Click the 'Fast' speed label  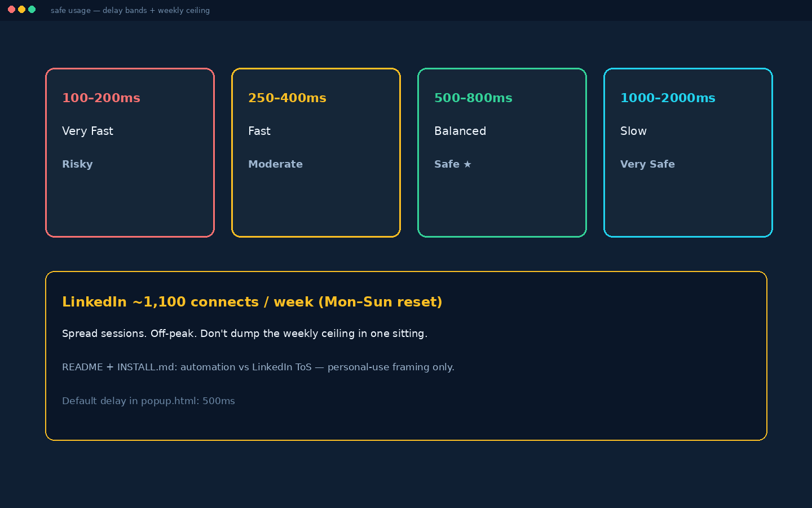tap(259, 131)
